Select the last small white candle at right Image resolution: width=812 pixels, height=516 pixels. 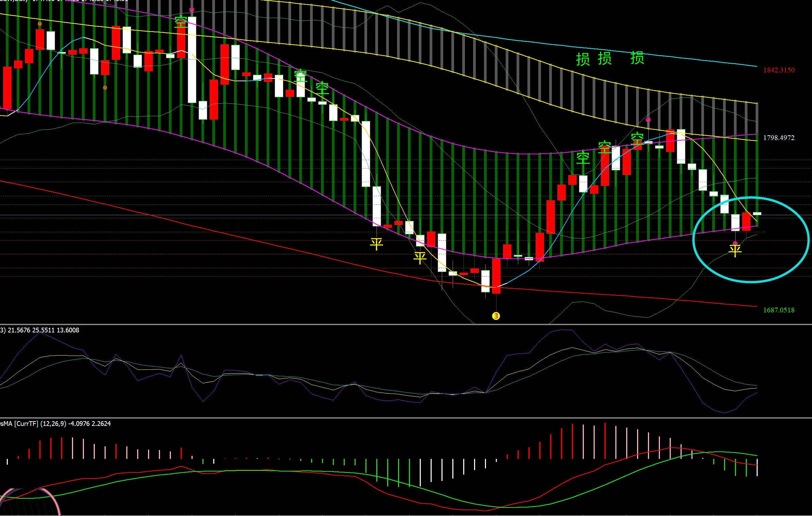[x=757, y=213]
